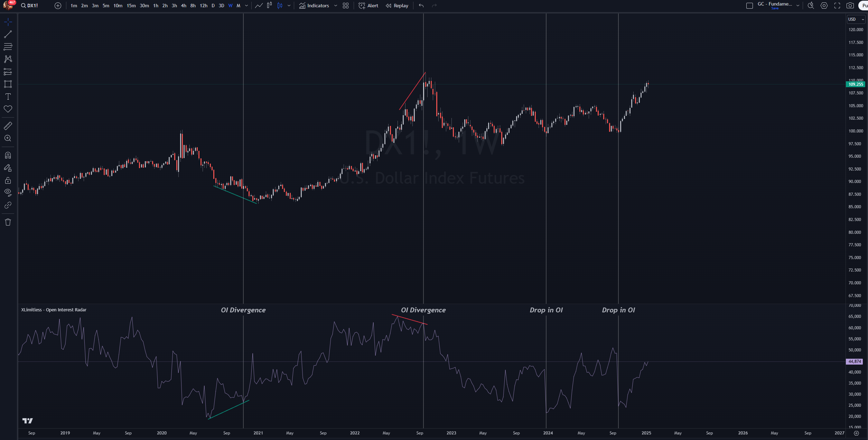Image resolution: width=868 pixels, height=440 pixels.
Task: Toggle magnet mode on
Action: (8, 155)
